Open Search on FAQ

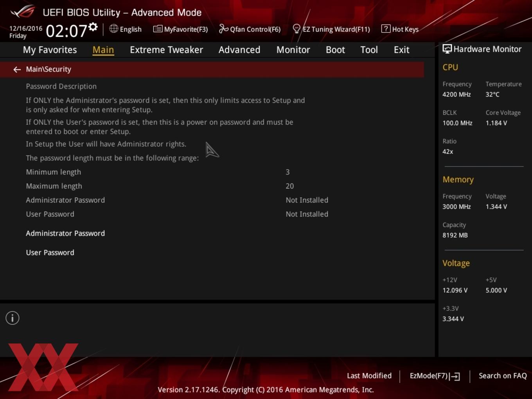point(503,376)
